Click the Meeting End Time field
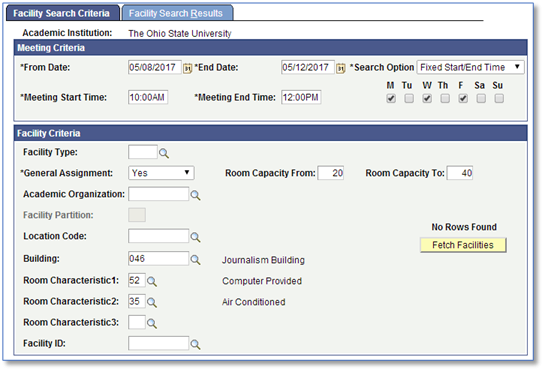 (301, 97)
